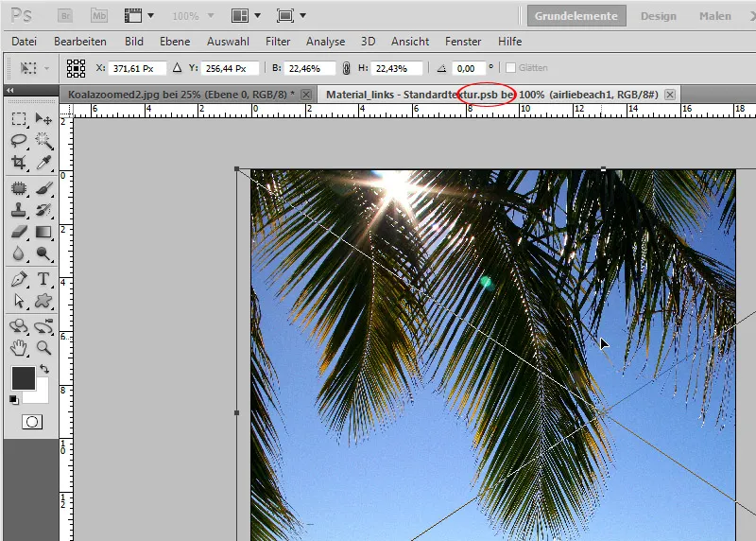Edit the Y position field

click(x=230, y=68)
